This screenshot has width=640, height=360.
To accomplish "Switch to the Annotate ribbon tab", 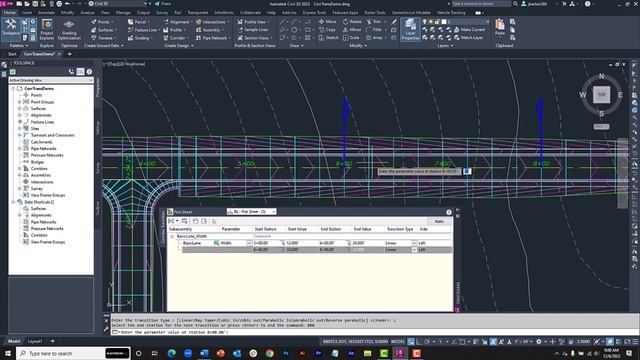I will (46, 13).
